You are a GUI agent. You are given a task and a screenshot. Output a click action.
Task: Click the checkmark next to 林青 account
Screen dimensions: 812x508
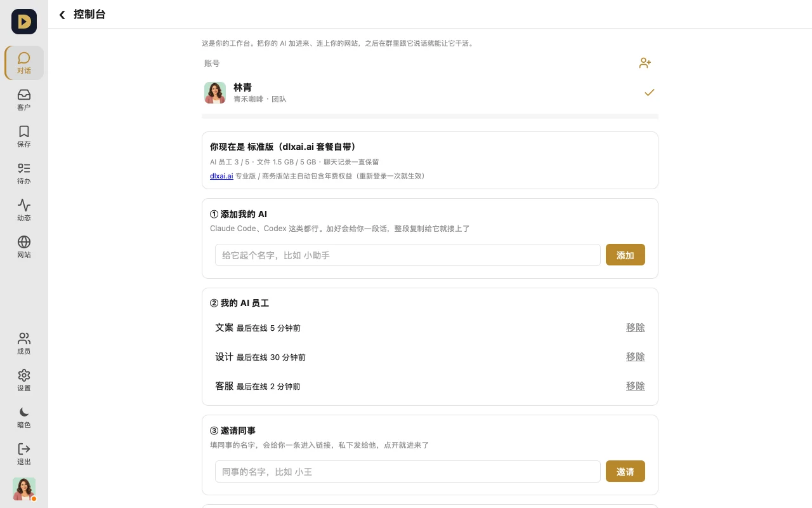point(650,93)
